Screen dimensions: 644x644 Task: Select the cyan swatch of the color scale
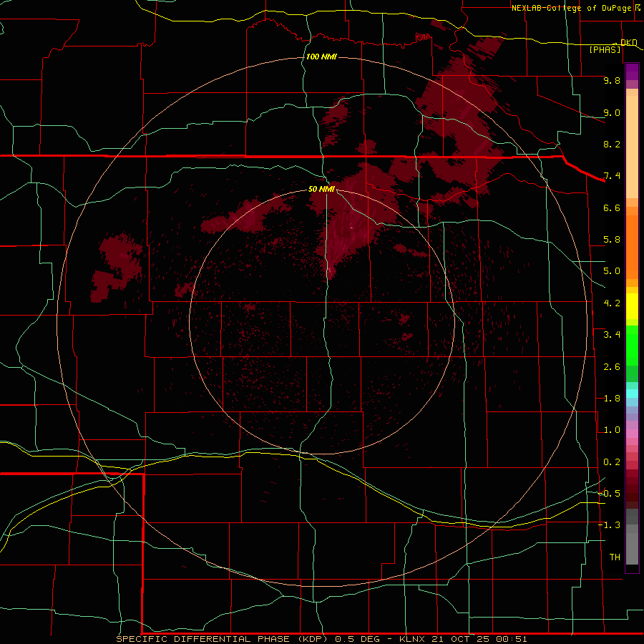(x=632, y=394)
